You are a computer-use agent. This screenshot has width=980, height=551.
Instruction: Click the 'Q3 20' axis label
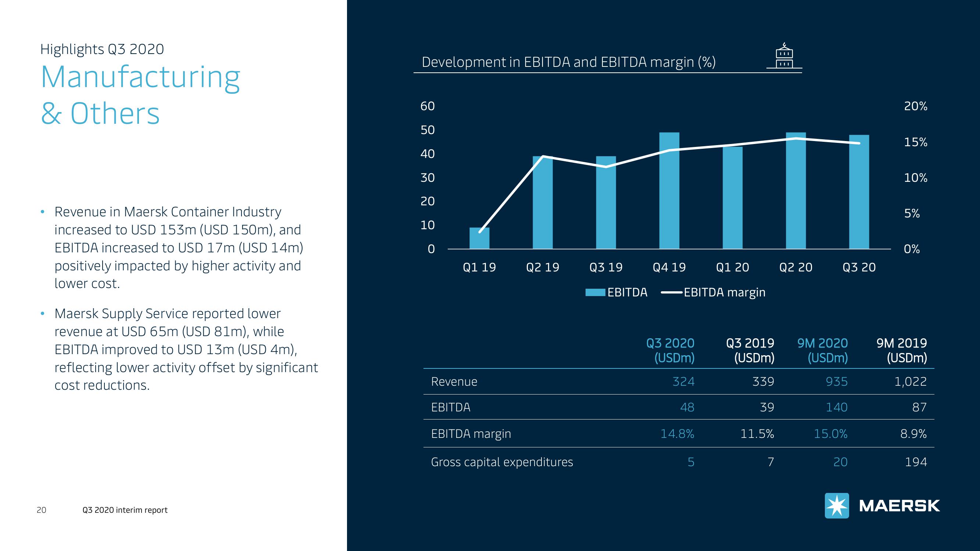click(859, 267)
